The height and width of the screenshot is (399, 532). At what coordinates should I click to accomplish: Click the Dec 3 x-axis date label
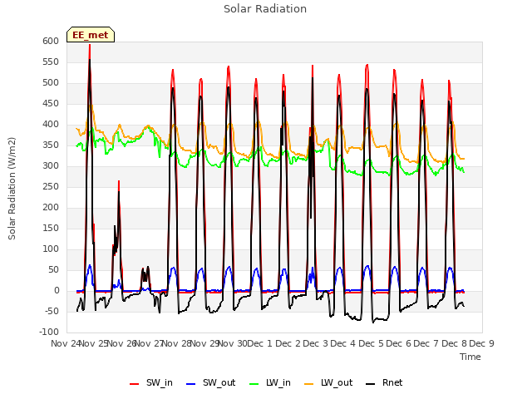pos(316,343)
